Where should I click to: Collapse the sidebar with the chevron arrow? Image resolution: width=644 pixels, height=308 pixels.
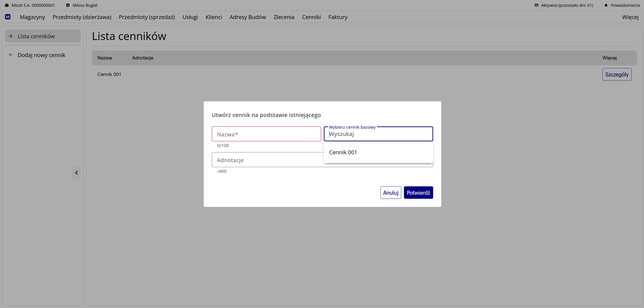tap(76, 172)
